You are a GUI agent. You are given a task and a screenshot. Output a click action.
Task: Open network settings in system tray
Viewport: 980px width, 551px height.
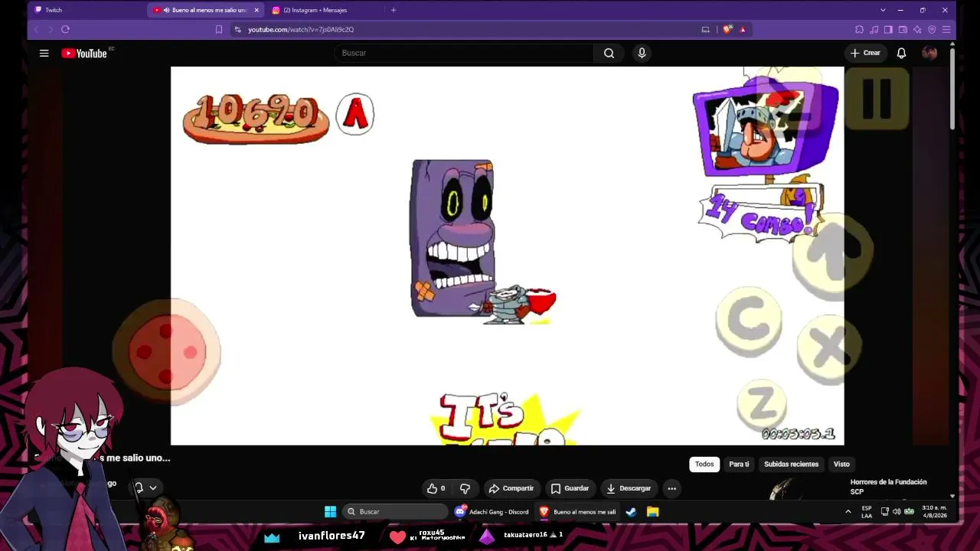point(884,511)
